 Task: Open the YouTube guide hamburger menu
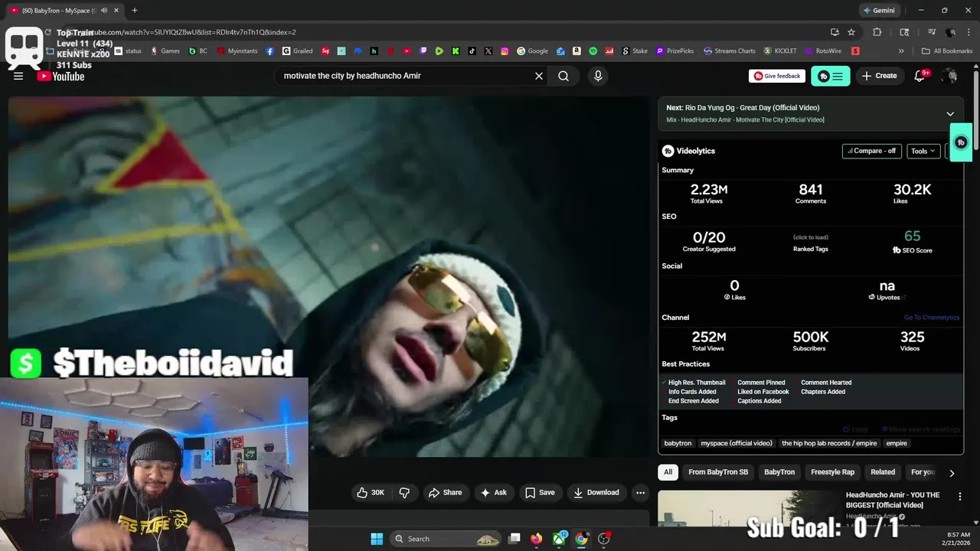pyautogui.click(x=18, y=76)
